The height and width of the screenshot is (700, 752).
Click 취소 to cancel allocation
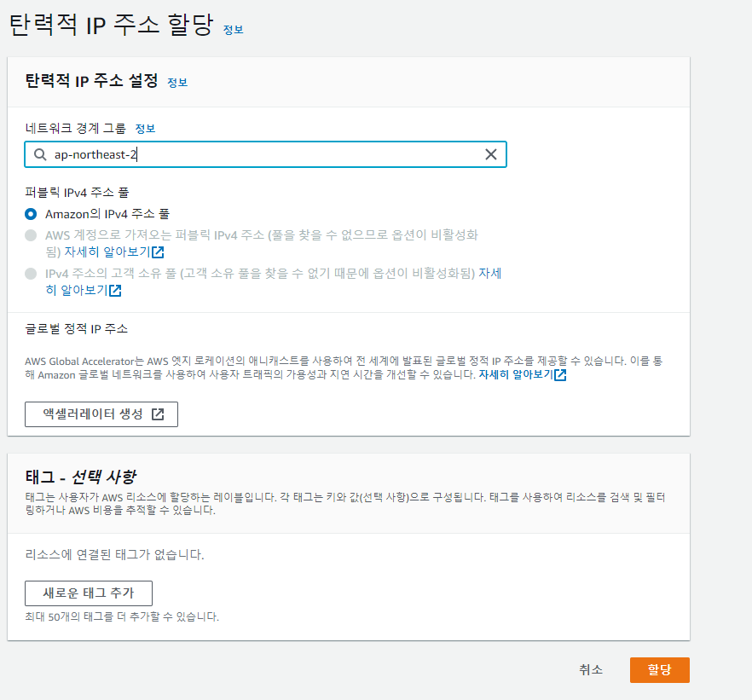click(590, 670)
